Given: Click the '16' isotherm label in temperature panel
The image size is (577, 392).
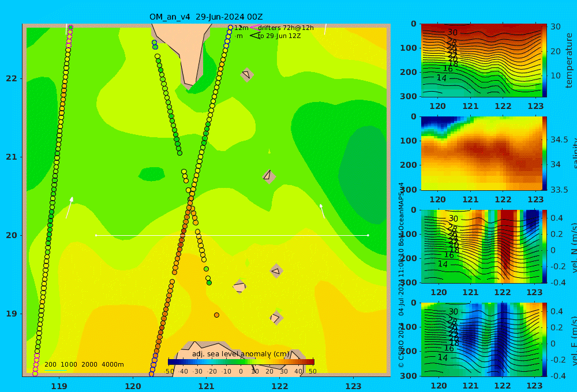Looking at the screenshot, I should 448,69.
